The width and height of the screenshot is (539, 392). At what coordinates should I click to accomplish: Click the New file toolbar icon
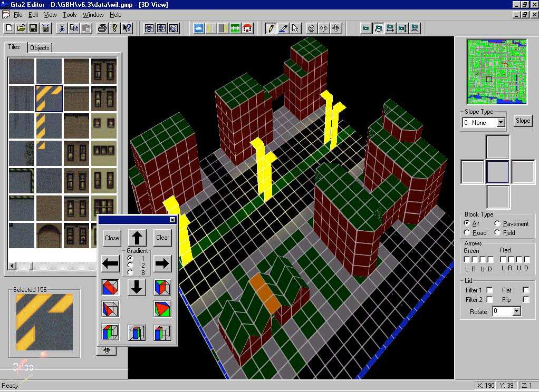click(x=9, y=28)
